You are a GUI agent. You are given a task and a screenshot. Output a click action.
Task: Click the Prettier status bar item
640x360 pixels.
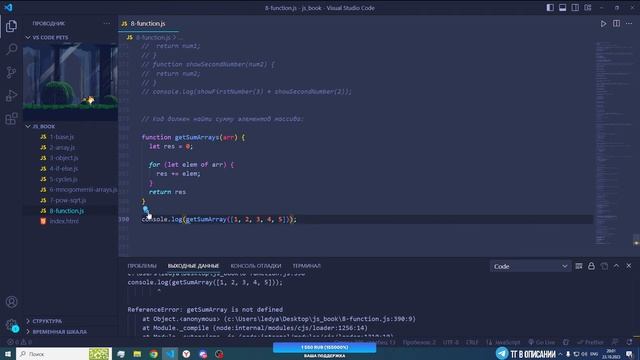point(590,342)
